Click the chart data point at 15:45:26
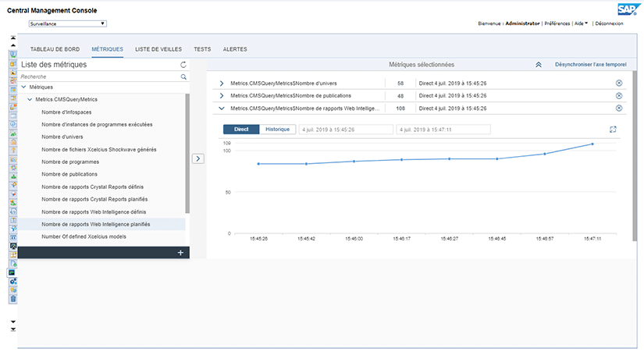The width and height of the screenshot is (644, 359). [258, 164]
